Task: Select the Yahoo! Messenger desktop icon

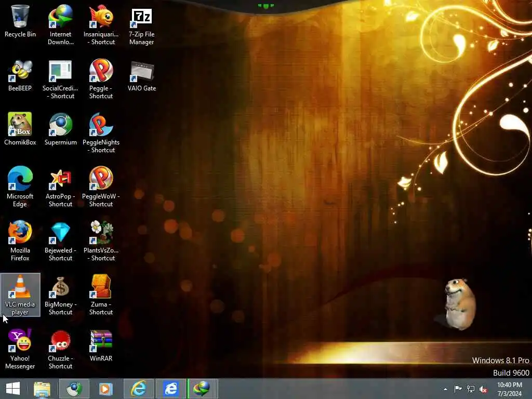Action: [x=20, y=349]
